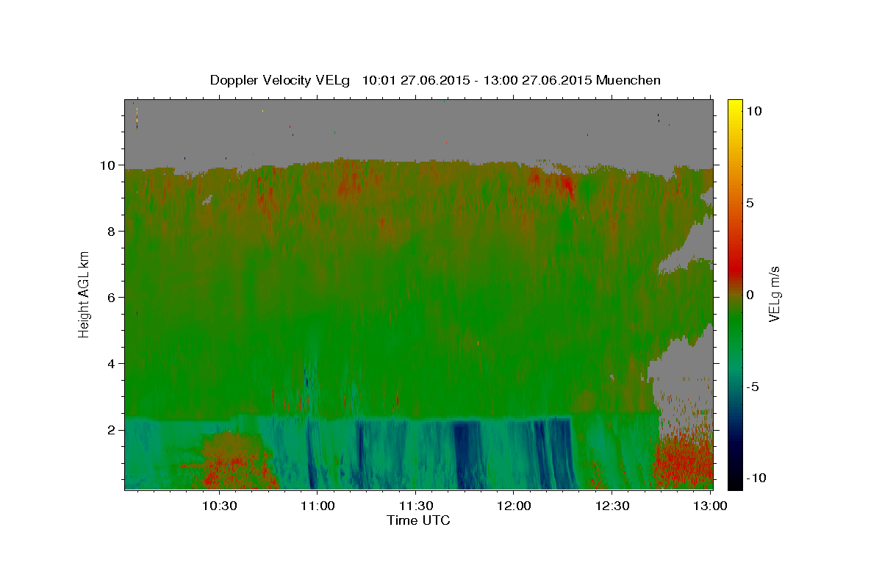Click the 12:00 time tick label

coord(514,506)
